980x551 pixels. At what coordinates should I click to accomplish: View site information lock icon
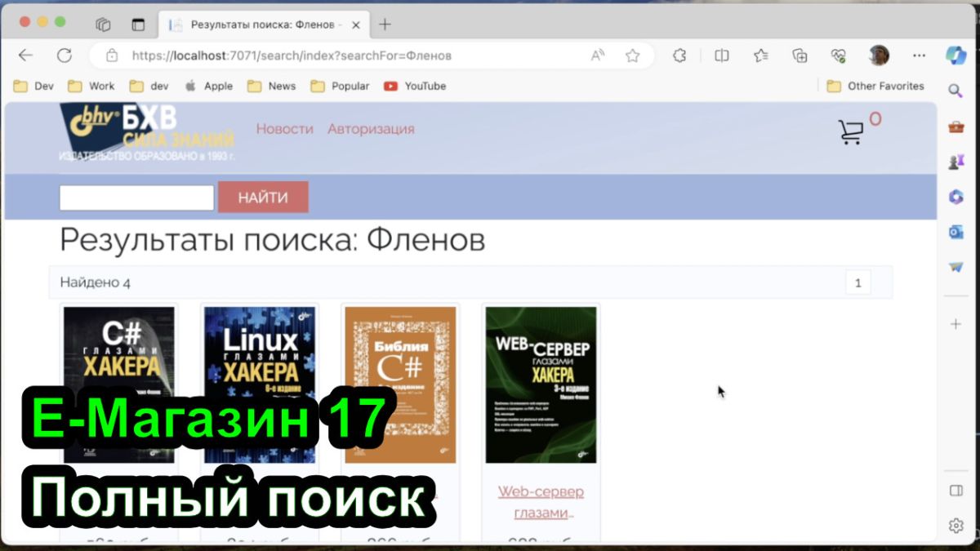113,56
